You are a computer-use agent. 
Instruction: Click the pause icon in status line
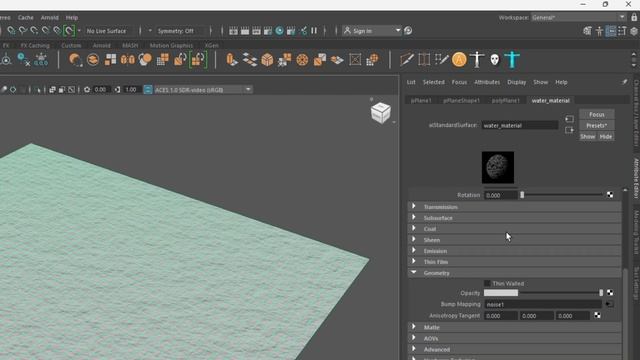pyautogui.click(x=314, y=31)
